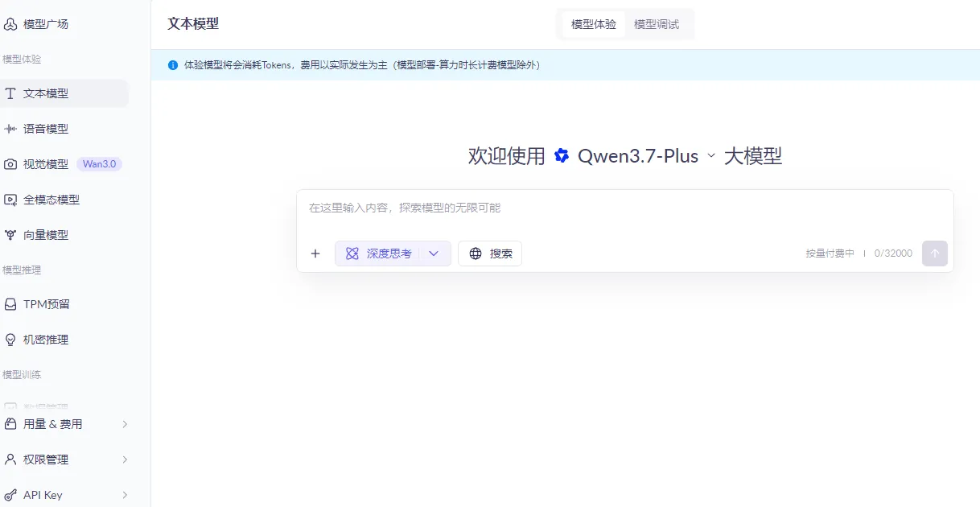
Task: Click the blue info icon in banner
Action: pos(172,65)
